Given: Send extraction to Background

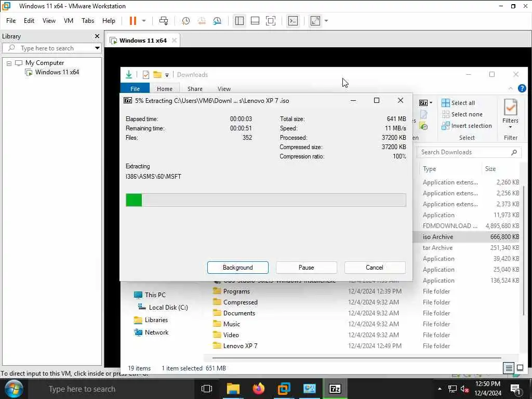Looking at the screenshot, I should point(238,268).
